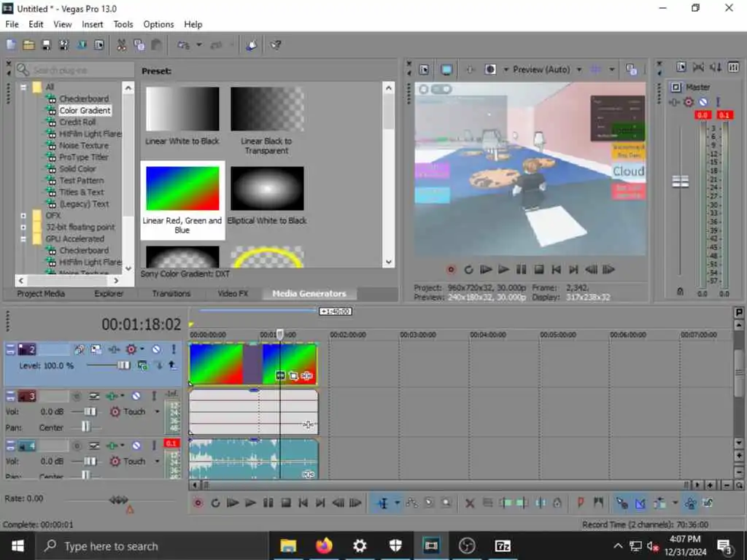Expand the 32-bit floating point folder
The height and width of the screenshot is (560, 747).
click(23, 227)
